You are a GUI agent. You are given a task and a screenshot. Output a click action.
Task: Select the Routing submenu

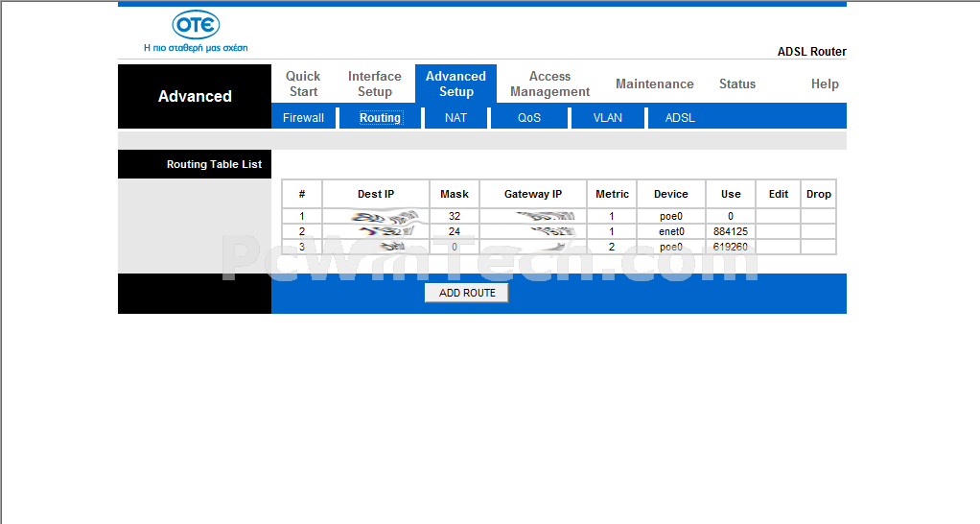[x=380, y=117]
